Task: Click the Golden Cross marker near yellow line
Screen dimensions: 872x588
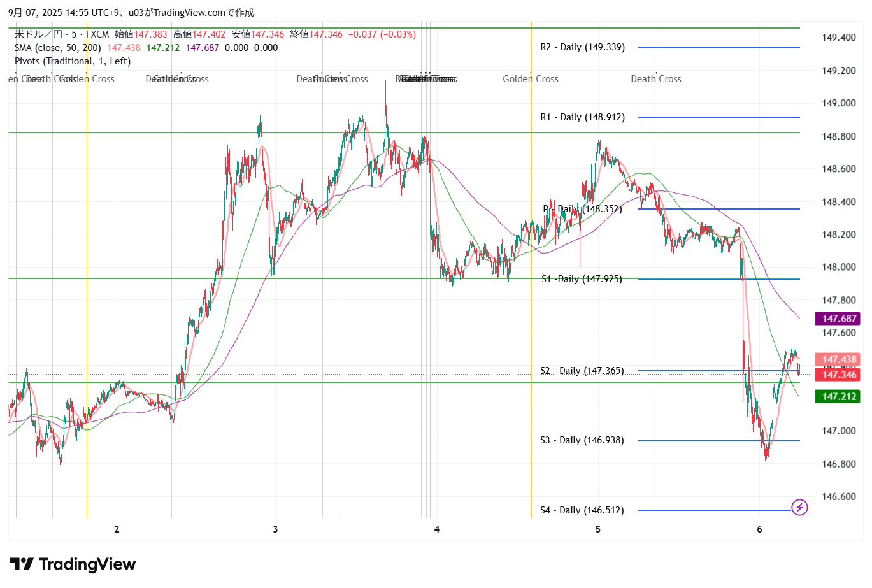Action: 530,79
